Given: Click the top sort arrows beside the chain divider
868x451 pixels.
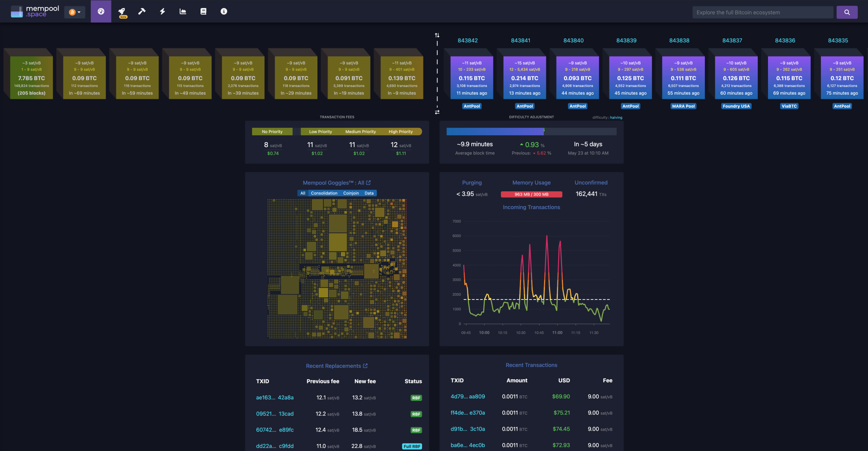Looking at the screenshot, I should click(x=437, y=35).
